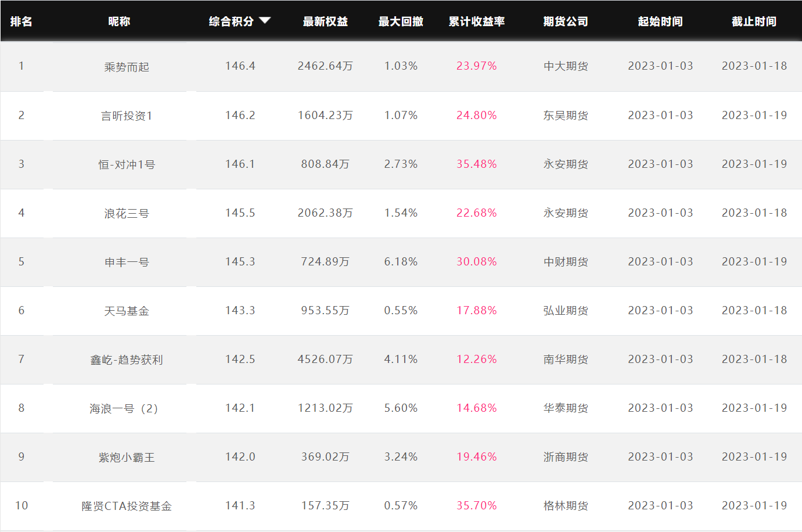Select company 东吴期货
The height and width of the screenshot is (532, 802).
(566, 115)
